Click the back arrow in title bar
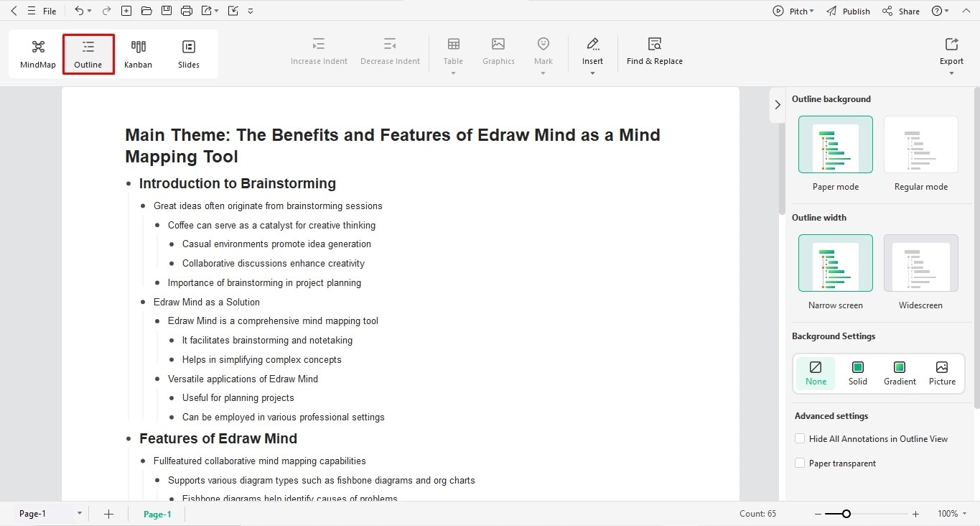 (14, 11)
